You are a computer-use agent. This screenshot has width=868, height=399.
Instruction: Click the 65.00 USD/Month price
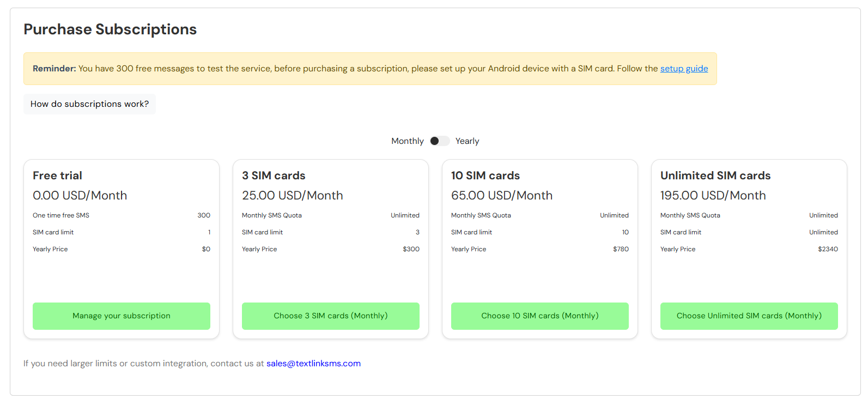click(501, 196)
